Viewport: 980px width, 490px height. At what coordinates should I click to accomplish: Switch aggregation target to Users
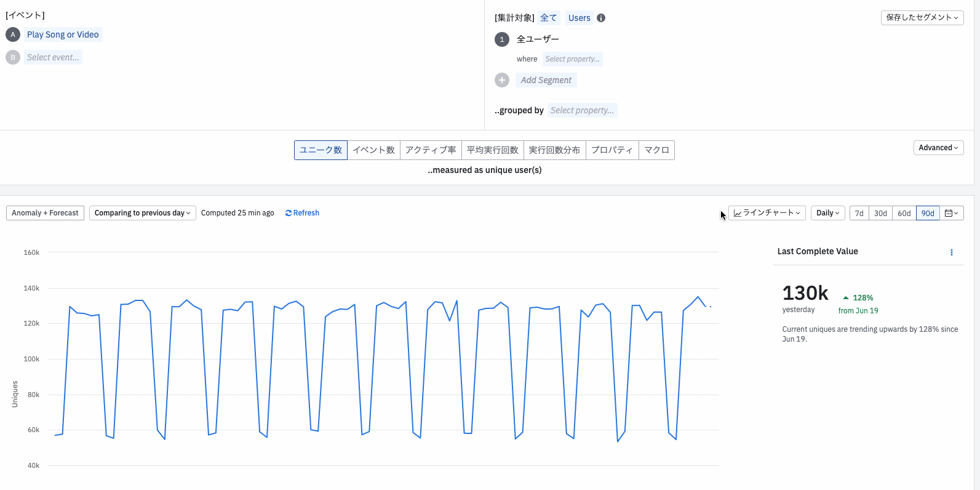point(580,18)
